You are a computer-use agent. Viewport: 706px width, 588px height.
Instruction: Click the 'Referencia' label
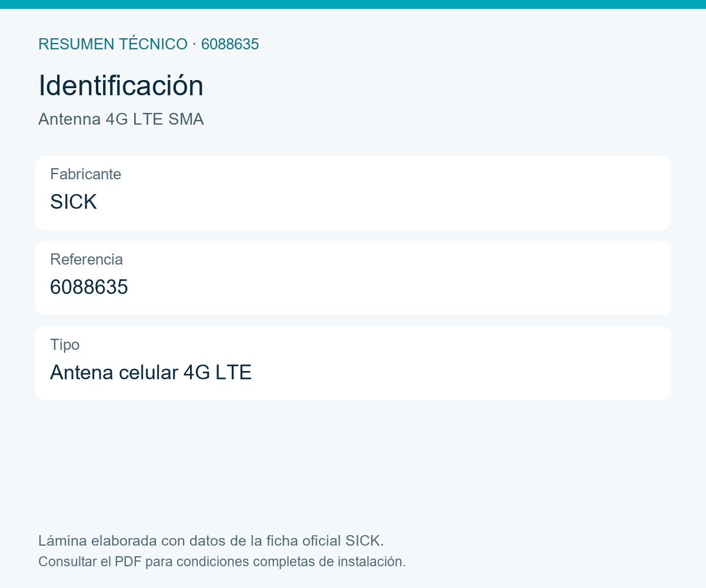point(86,259)
